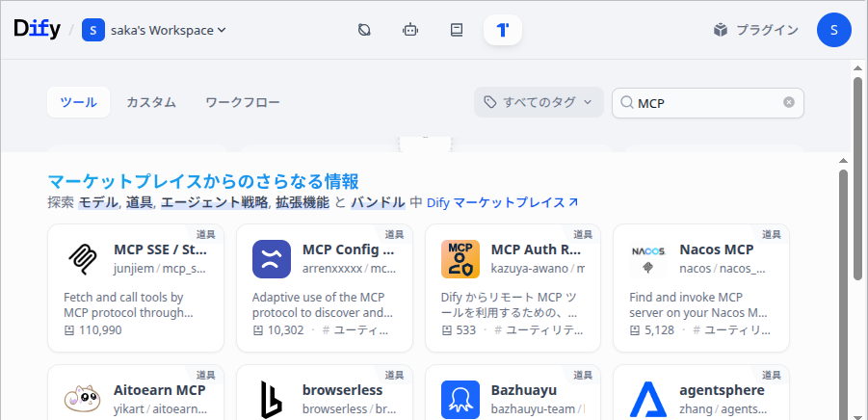Open the Studio robot icon
Viewport: 868px width, 420px height.
(x=410, y=30)
